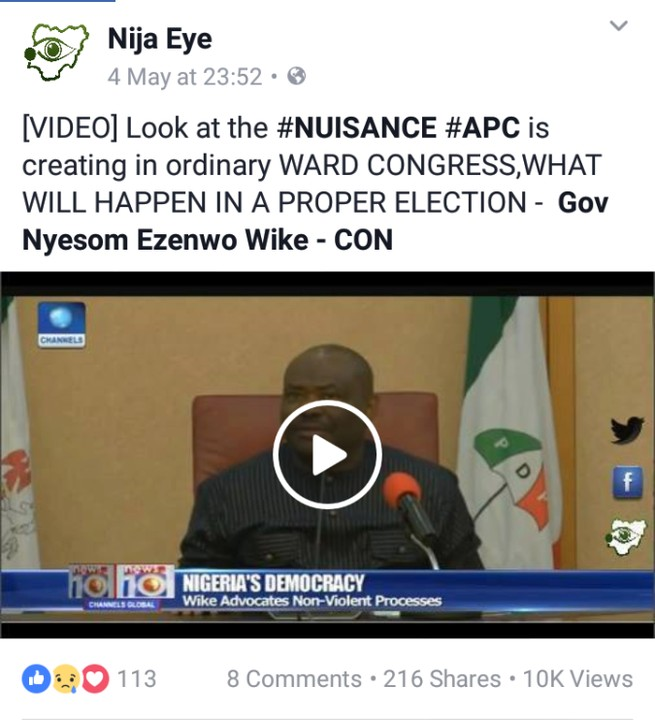The width and height of the screenshot is (655, 720).
Task: Click the Nigeria's Democracy news banner
Action: tap(327, 591)
